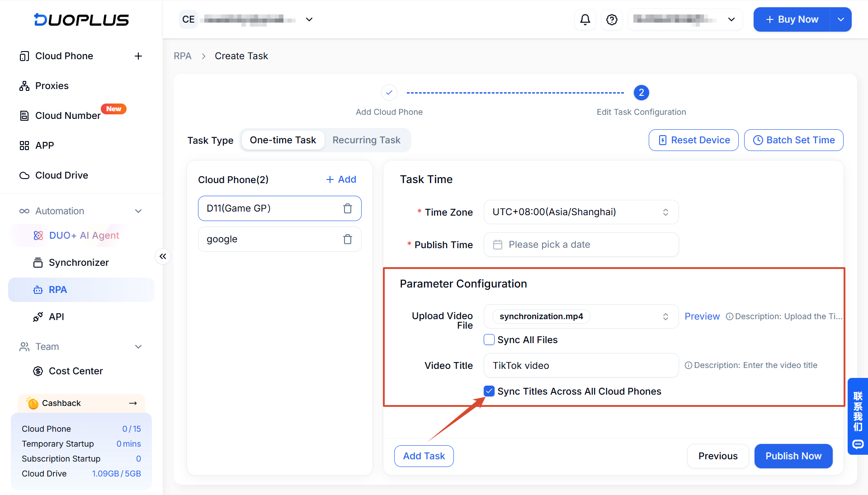Select RPA in sidebar
This screenshot has height=495, width=868.
point(81,290)
